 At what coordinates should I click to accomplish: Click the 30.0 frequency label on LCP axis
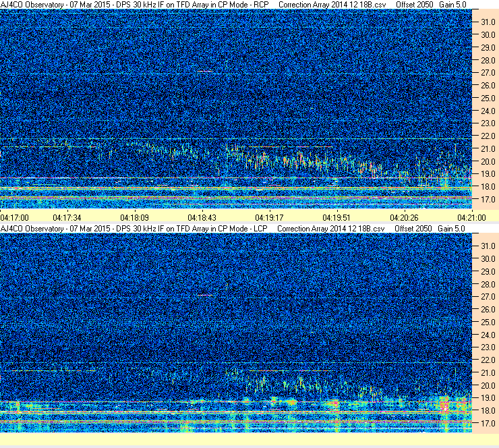coord(488,259)
